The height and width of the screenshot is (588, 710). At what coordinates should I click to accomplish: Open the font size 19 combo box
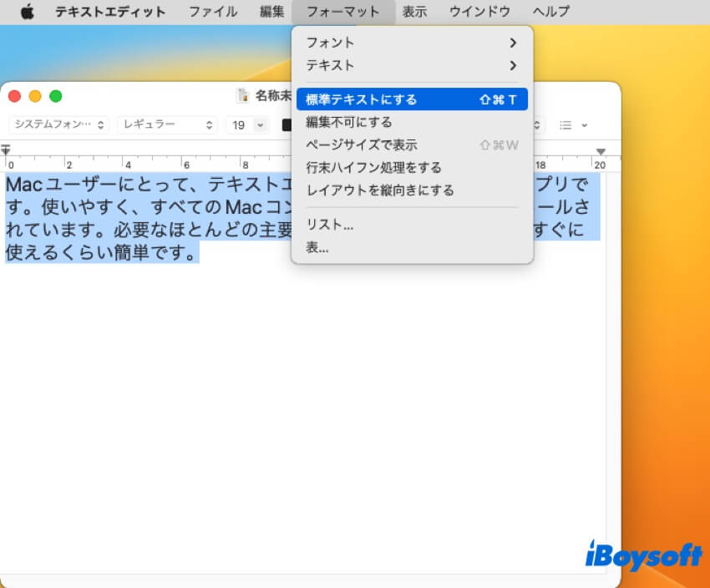247,125
